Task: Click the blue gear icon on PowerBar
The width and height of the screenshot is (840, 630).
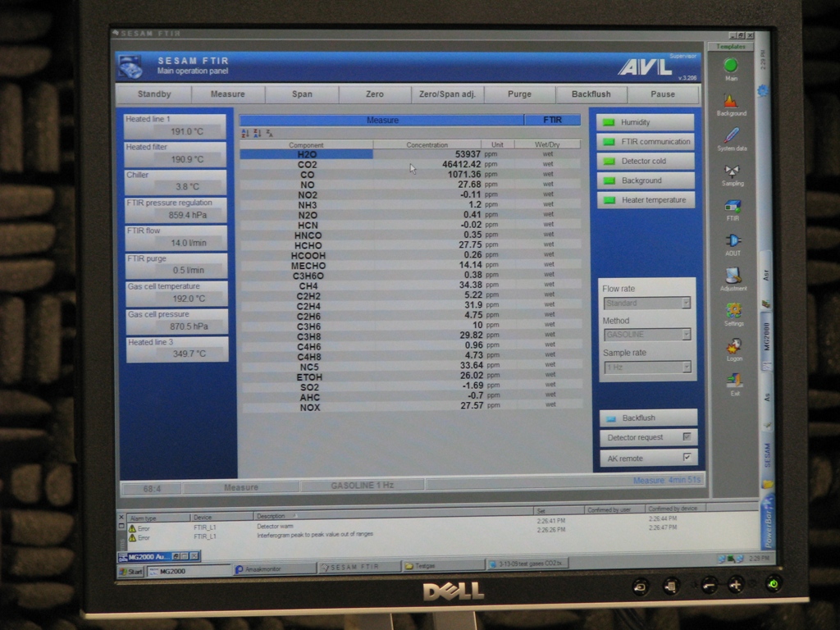Action: click(763, 91)
